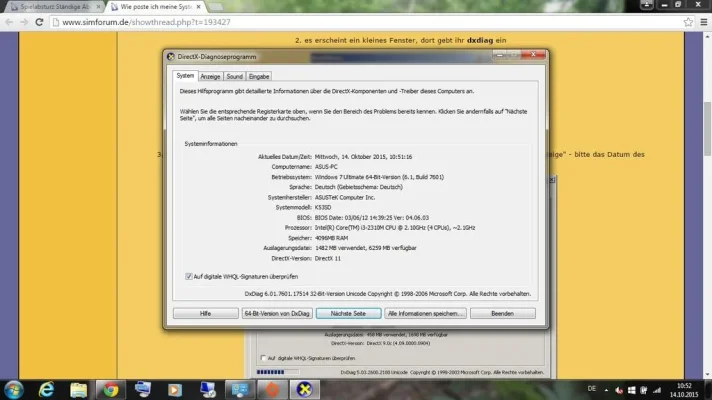Click the 'Computername: ASUS-PC' value

326,167
